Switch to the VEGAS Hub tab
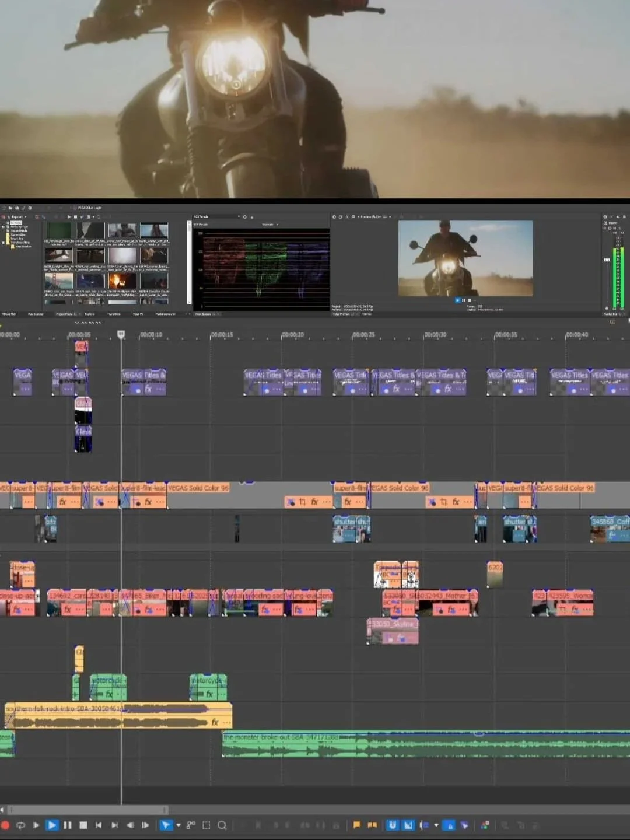Viewport: 630px width, 840px height. point(9,314)
